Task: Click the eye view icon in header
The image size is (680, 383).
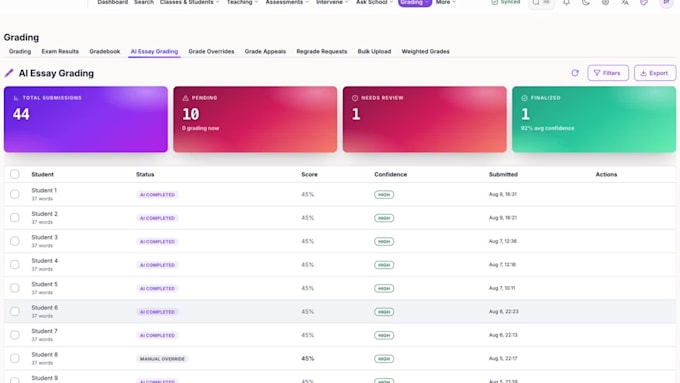Action: [x=605, y=3]
